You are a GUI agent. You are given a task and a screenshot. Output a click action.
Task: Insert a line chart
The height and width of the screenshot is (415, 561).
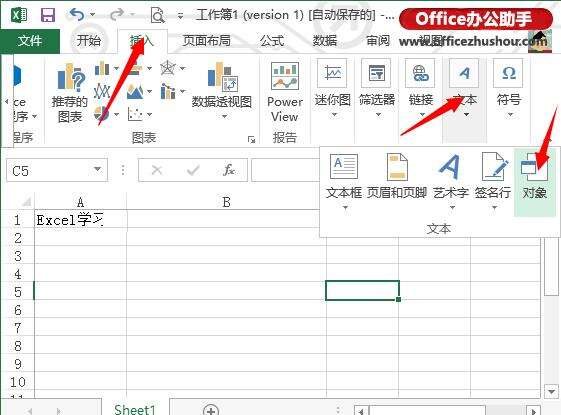click(x=102, y=91)
